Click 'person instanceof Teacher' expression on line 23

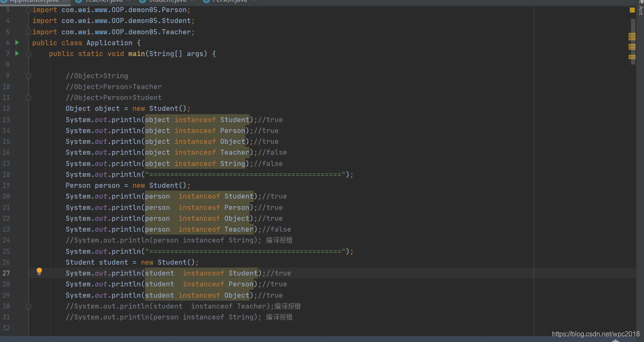[x=199, y=230]
